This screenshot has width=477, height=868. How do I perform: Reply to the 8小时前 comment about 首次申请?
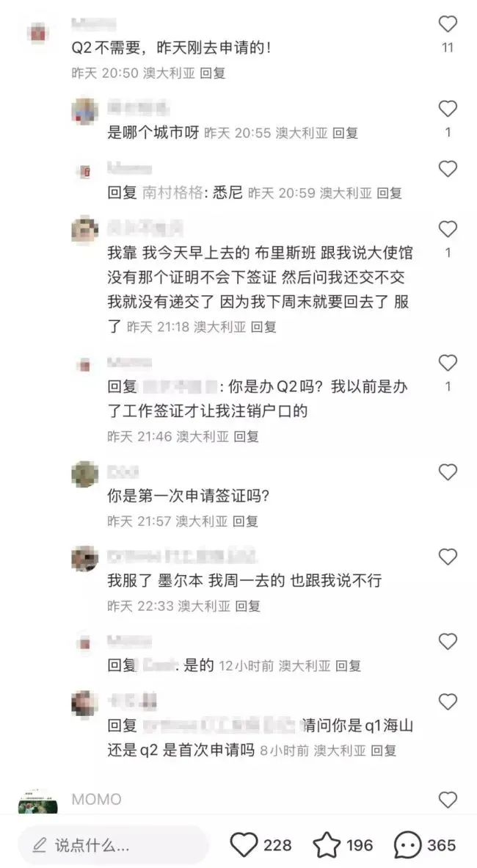(384, 751)
